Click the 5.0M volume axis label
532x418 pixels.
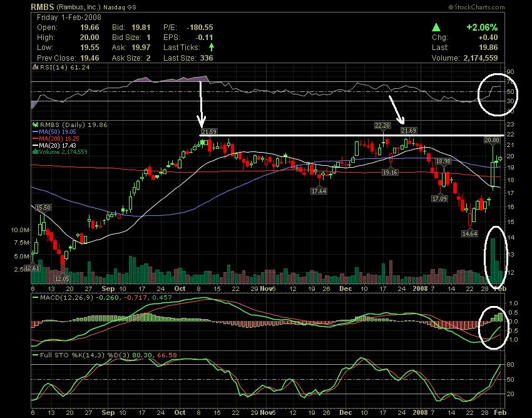(22, 256)
